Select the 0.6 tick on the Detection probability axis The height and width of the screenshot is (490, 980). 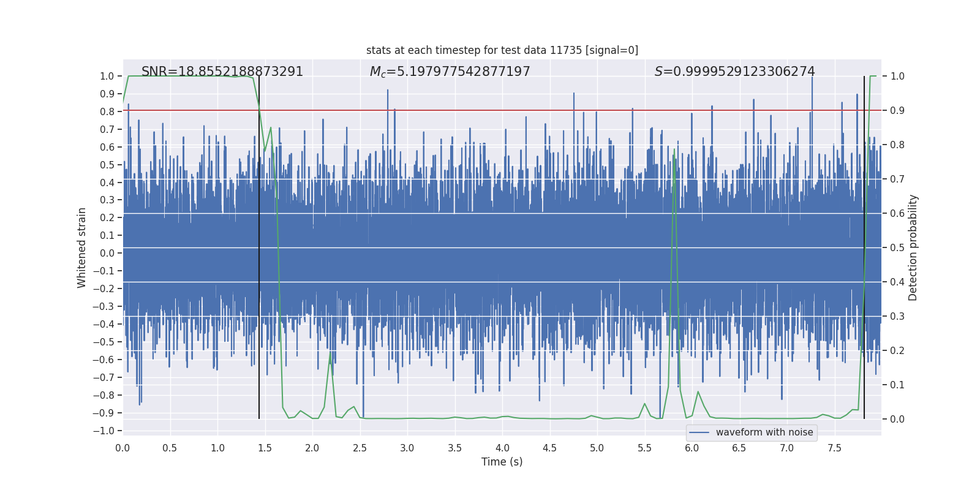click(x=897, y=213)
